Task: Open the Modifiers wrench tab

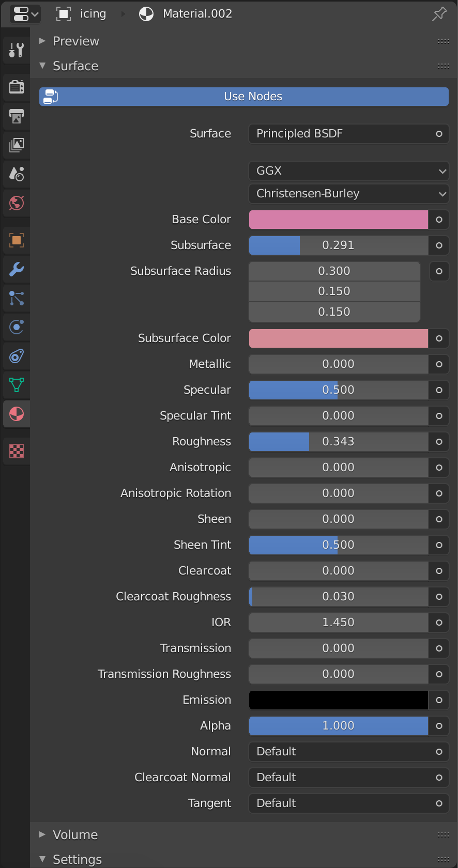Action: 17,269
